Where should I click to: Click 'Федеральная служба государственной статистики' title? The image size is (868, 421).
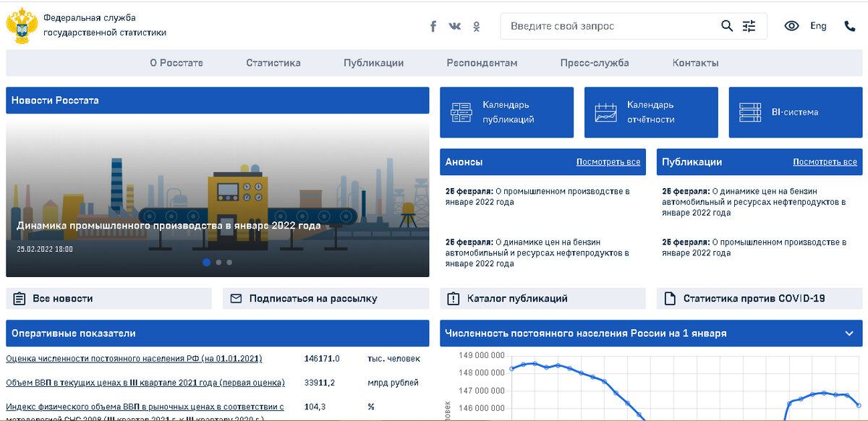[x=105, y=25]
